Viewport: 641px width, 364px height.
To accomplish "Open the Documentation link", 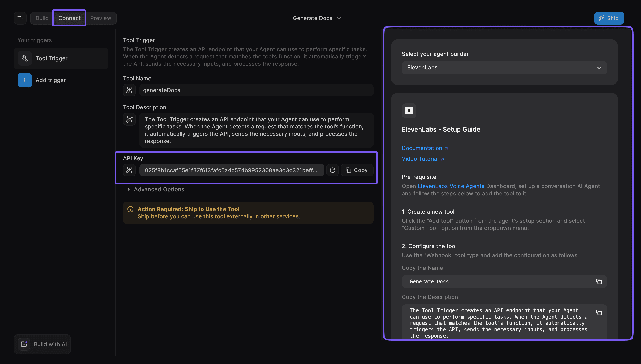I will (x=425, y=148).
